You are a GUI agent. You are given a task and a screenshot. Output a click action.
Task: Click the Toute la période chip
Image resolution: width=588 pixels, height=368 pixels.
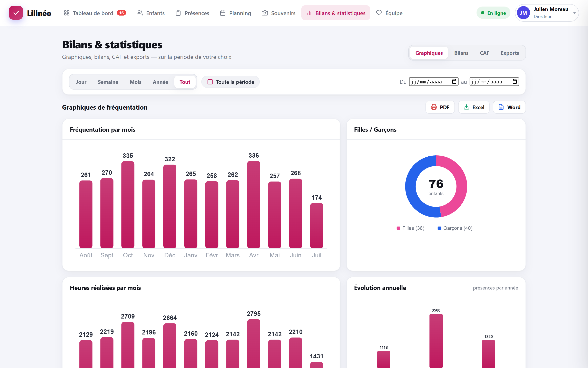coord(230,82)
